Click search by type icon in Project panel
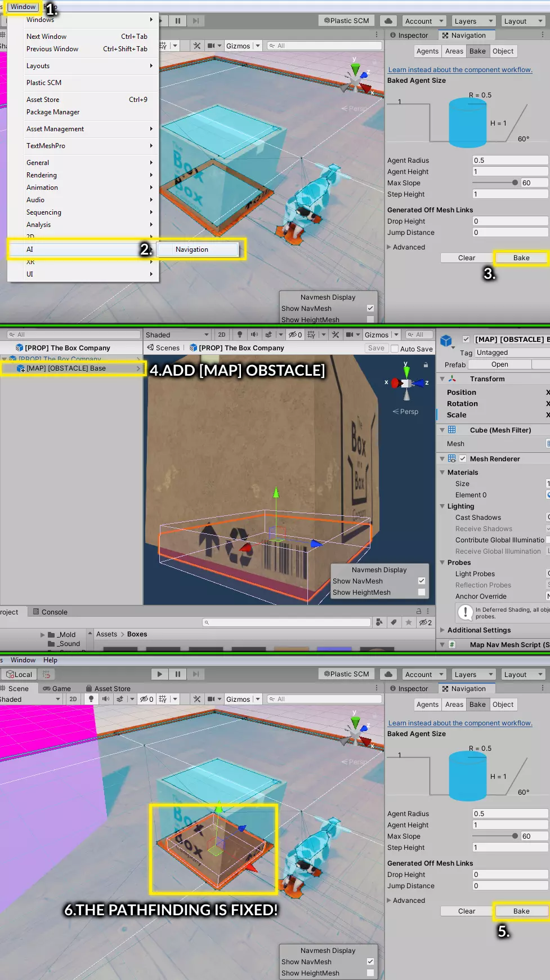 [379, 622]
